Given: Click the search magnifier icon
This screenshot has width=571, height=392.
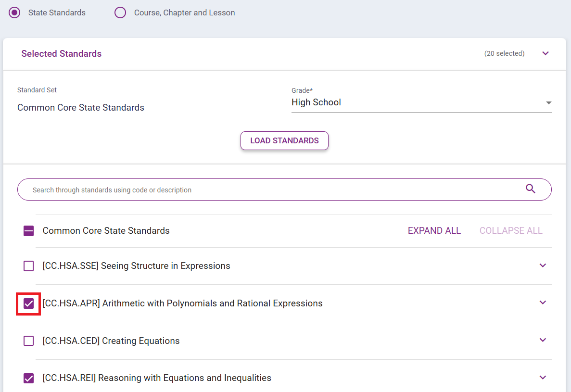Looking at the screenshot, I should pyautogui.click(x=530, y=189).
